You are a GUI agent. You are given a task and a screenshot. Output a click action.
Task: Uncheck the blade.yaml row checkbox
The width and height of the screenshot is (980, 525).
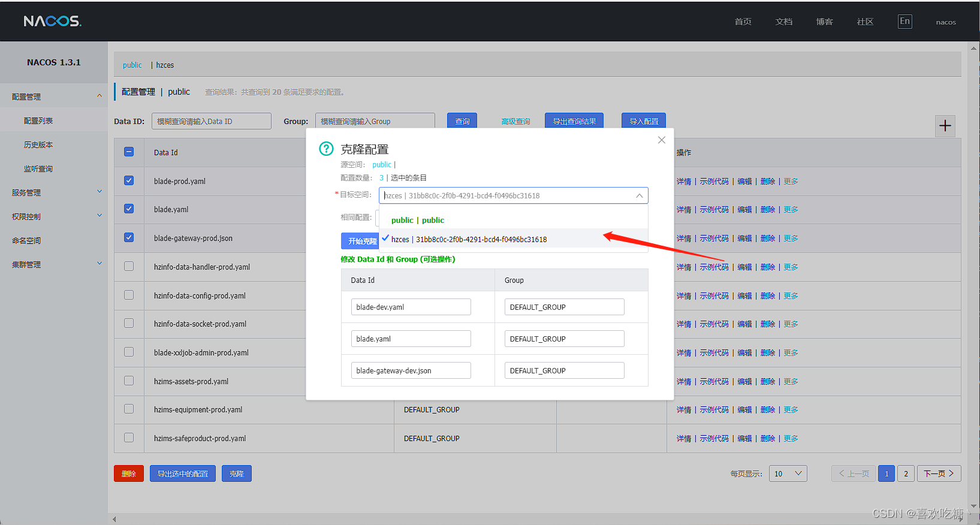click(129, 209)
